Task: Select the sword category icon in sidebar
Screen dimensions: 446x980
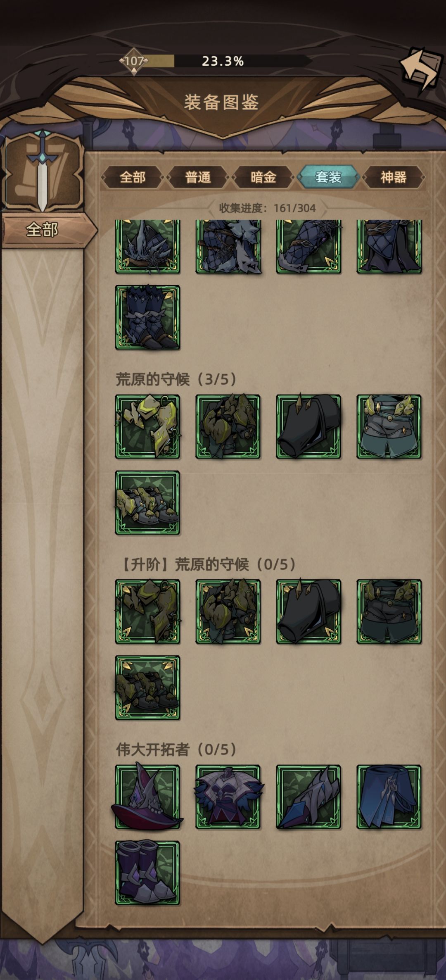Action: tap(42, 171)
